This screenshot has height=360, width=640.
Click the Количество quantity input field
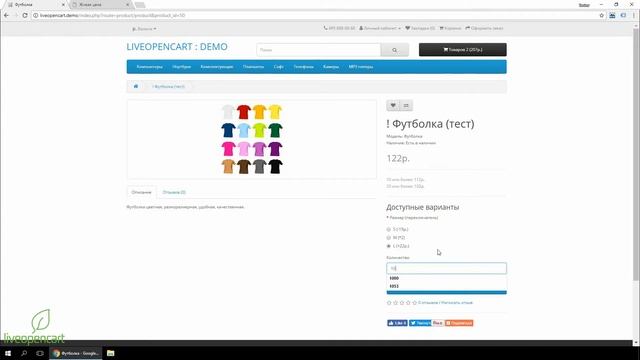(447, 268)
